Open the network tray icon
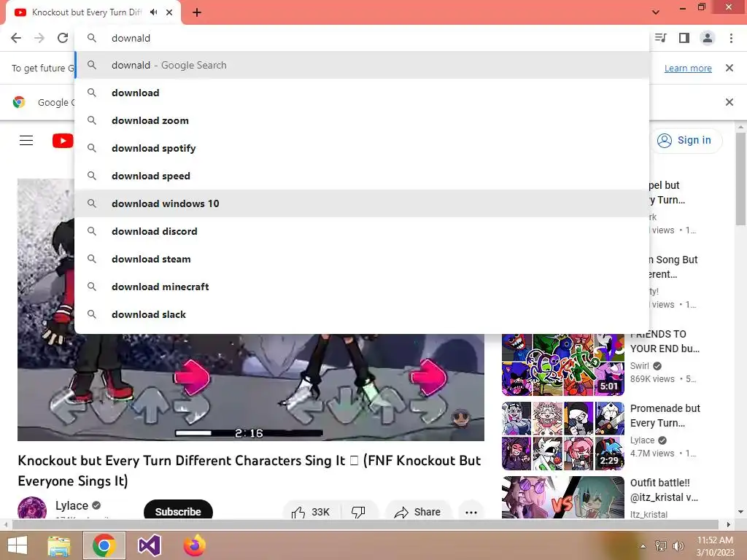The image size is (747, 560). [661, 546]
